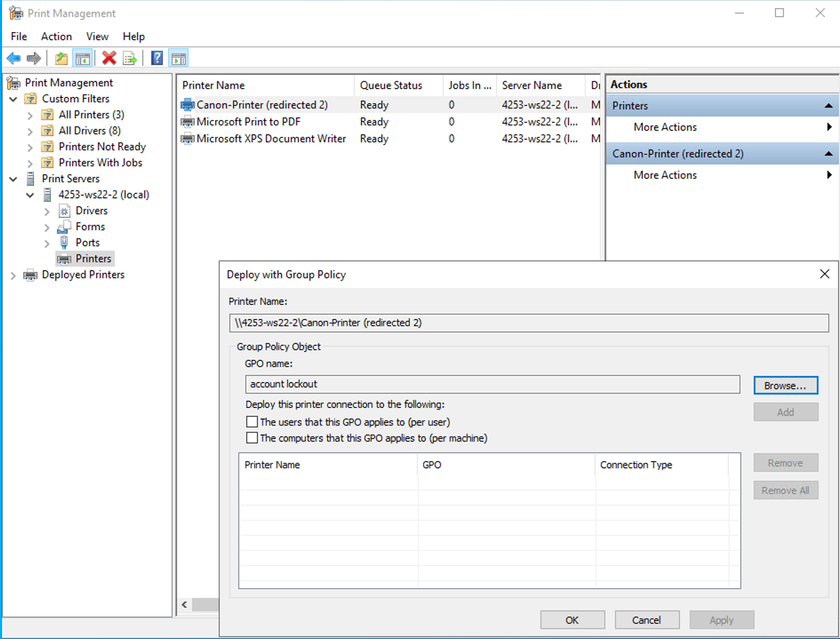
Task: Click the Back navigation arrow
Action: (14, 58)
